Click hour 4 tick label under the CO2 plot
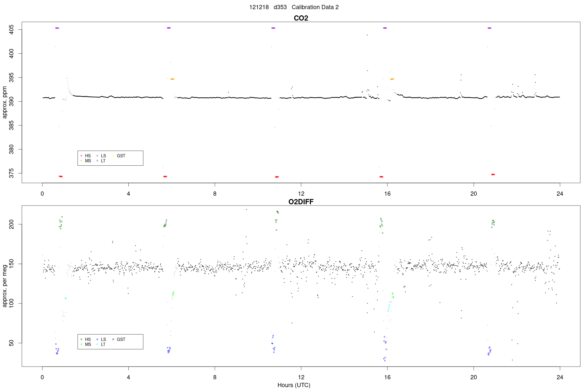The height and width of the screenshot is (392, 588). 128,194
